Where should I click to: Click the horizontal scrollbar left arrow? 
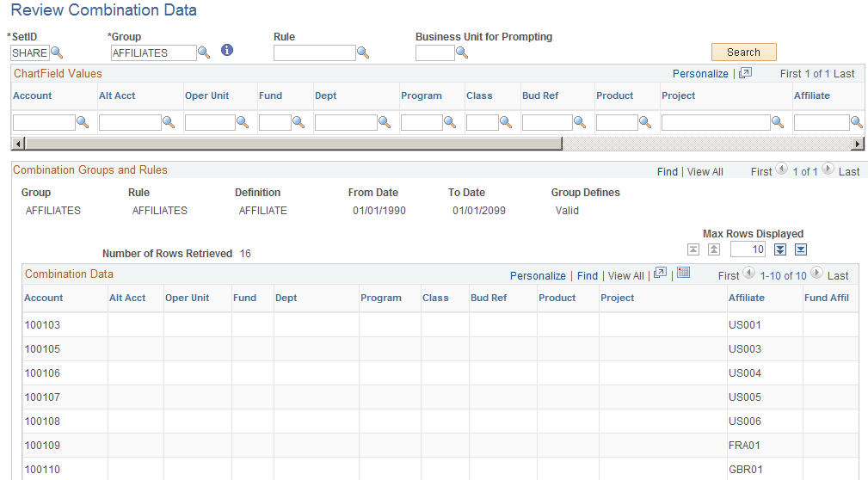pos(18,144)
